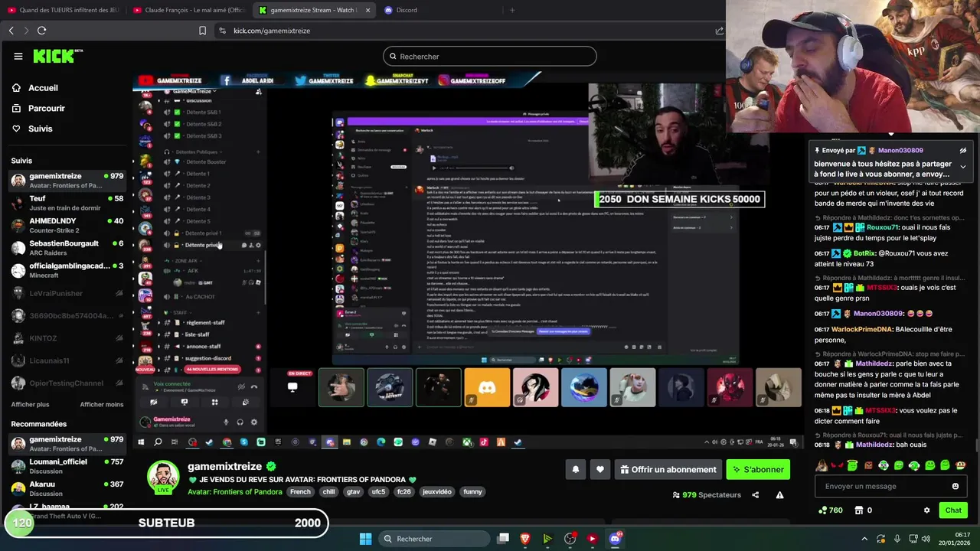
Task: Click the Kick Rechercher search field
Action: (489, 56)
